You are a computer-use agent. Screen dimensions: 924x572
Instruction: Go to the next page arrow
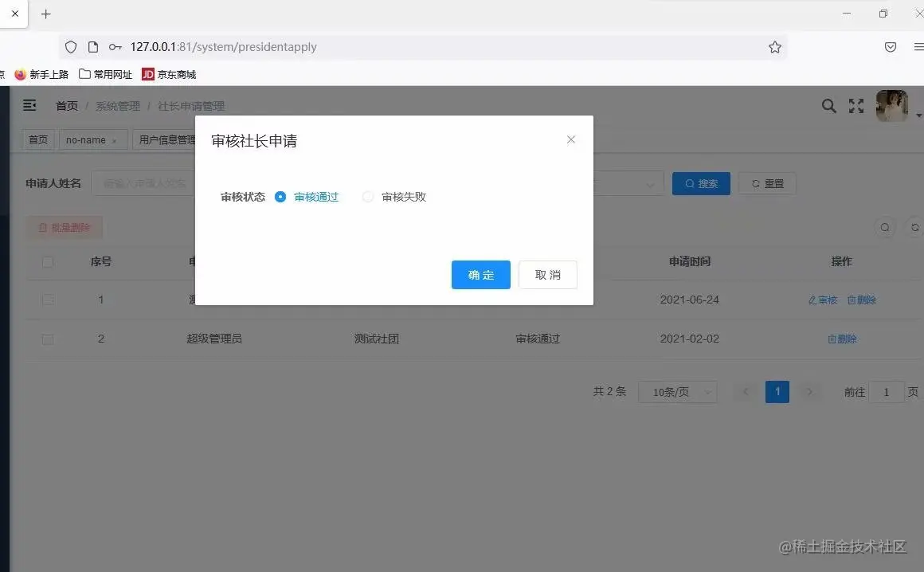(809, 392)
